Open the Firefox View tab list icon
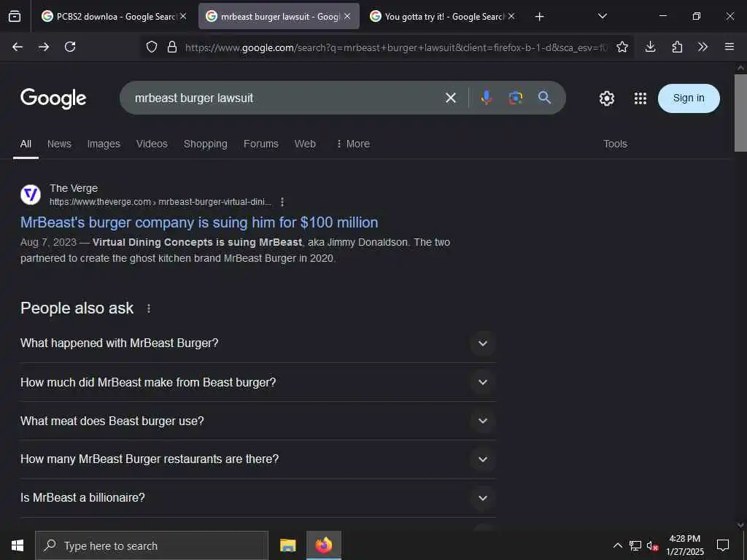Image resolution: width=747 pixels, height=560 pixels. point(15,17)
